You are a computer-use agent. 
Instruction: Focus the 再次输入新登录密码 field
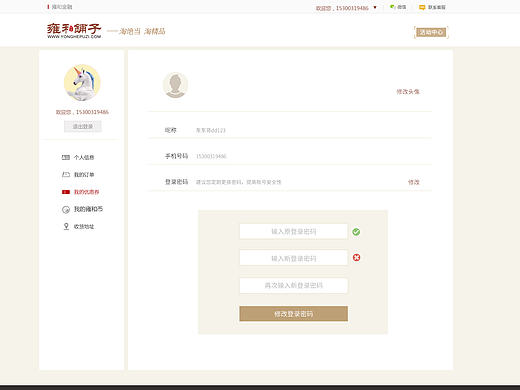click(x=293, y=285)
